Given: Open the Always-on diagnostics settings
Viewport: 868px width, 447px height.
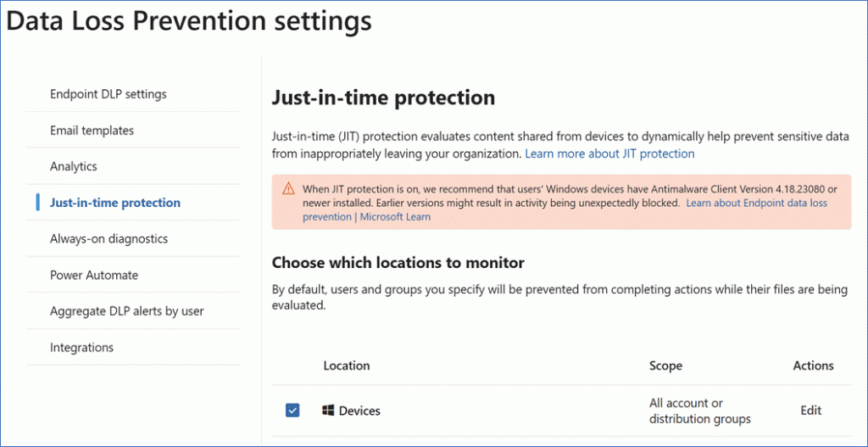Looking at the screenshot, I should 108,239.
